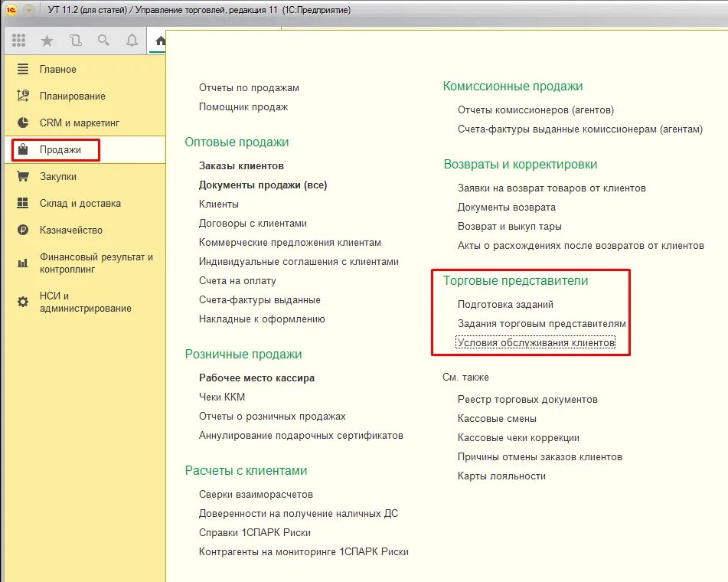The height and width of the screenshot is (582, 728).
Task: Click the Закупки cart icon
Action: (23, 176)
